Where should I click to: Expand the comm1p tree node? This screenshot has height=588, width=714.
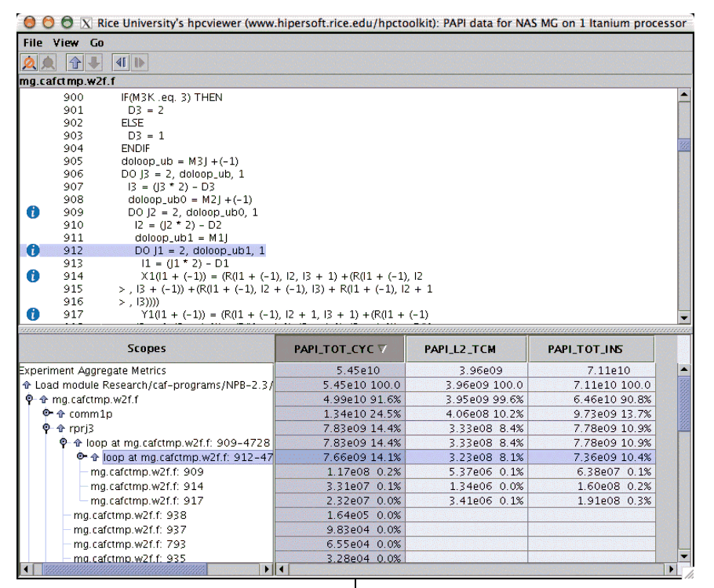point(47,413)
